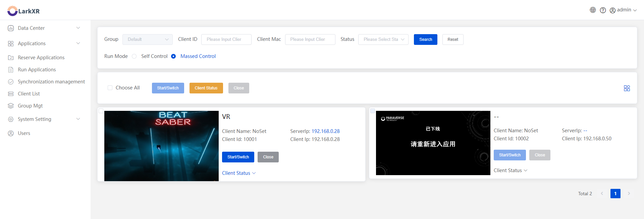Click the text 'Client Id: 10001'
Viewport: 644px width, 219px height.
tap(239, 139)
